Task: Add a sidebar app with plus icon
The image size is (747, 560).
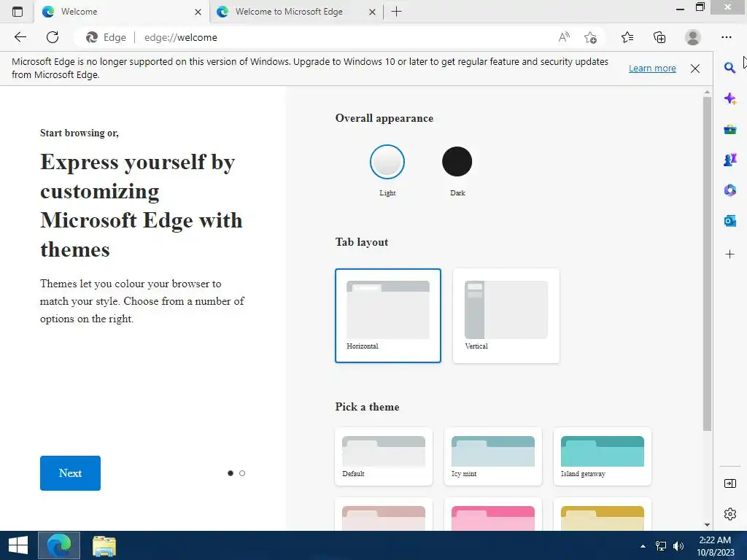Action: tap(729, 254)
